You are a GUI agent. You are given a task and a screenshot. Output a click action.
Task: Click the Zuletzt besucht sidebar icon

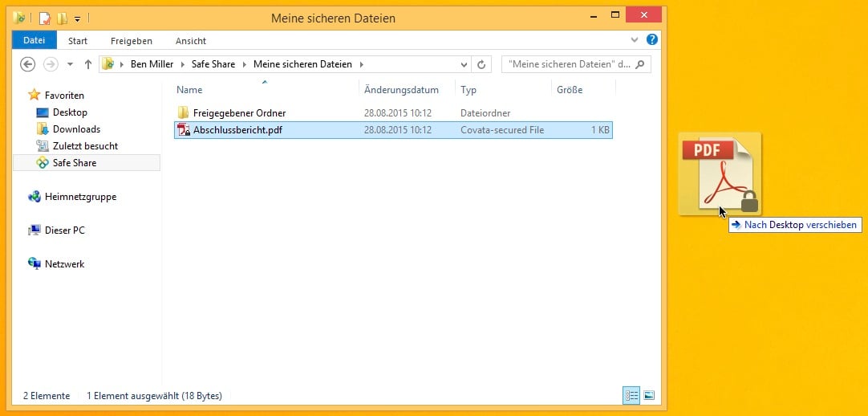tap(43, 145)
